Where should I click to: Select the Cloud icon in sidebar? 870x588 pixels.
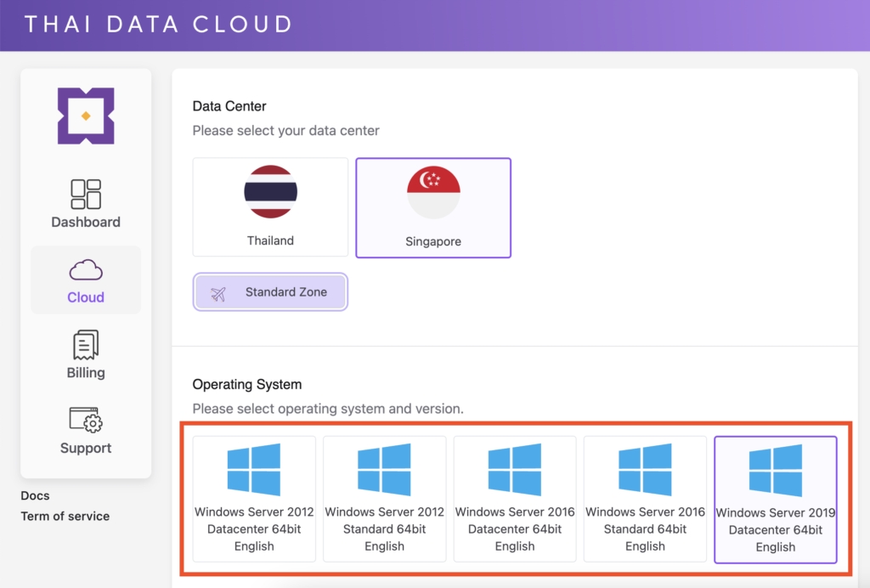86,271
